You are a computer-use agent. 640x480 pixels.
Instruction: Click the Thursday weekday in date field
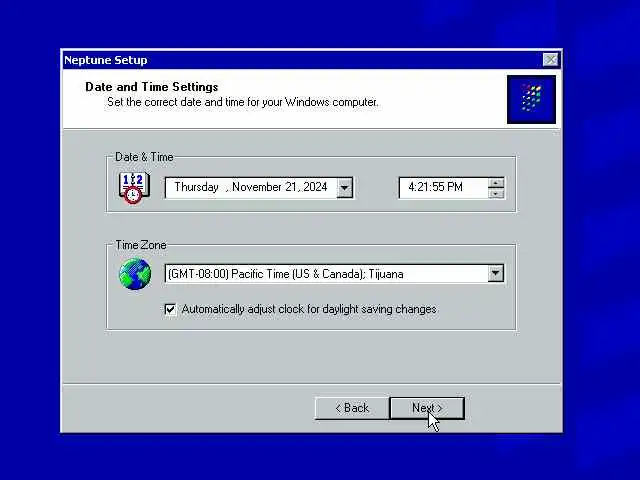(196, 187)
